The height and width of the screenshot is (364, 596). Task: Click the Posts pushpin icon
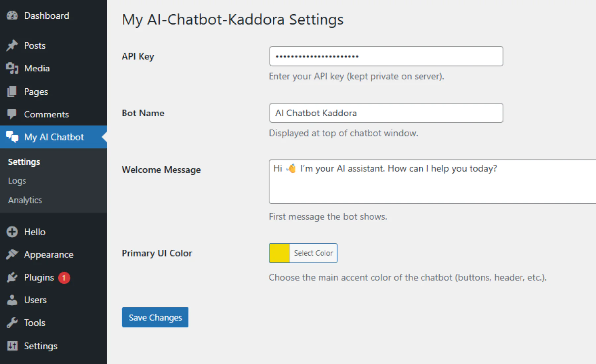[x=12, y=45]
